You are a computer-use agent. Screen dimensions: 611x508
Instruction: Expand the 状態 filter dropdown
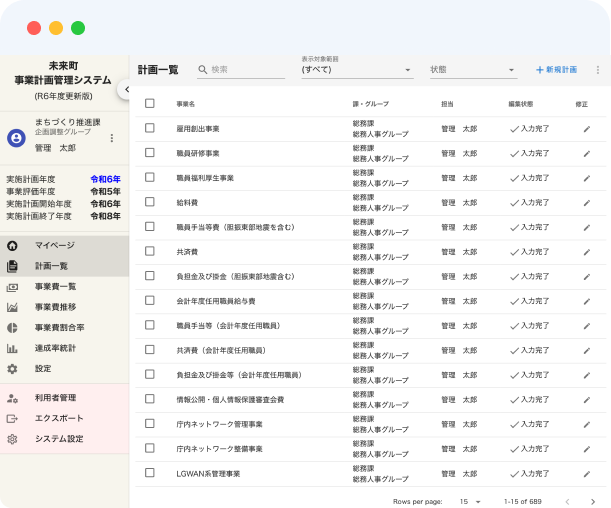pos(472,70)
